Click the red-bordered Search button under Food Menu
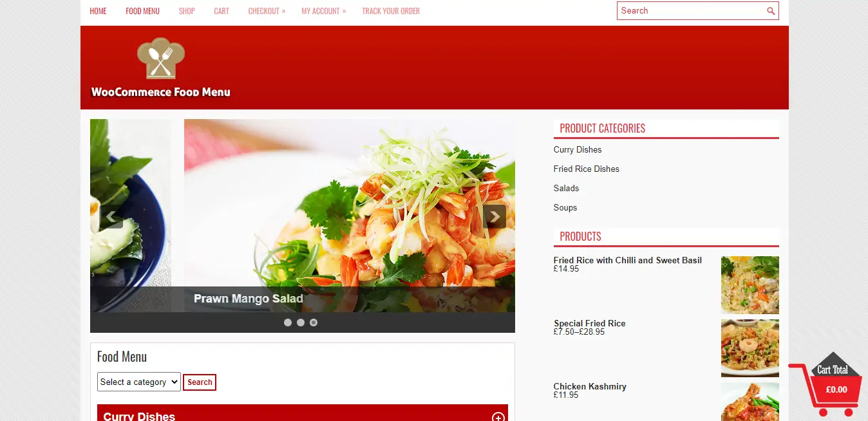 200,382
